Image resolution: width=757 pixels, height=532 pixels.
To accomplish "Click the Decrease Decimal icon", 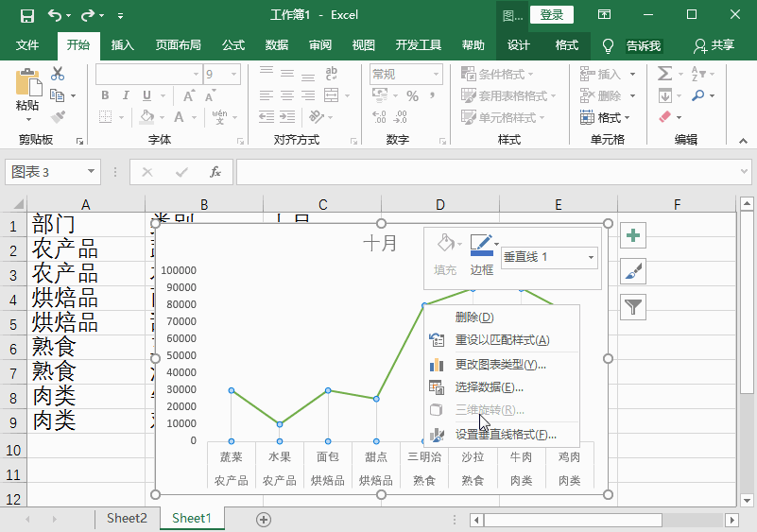I will pos(400,117).
